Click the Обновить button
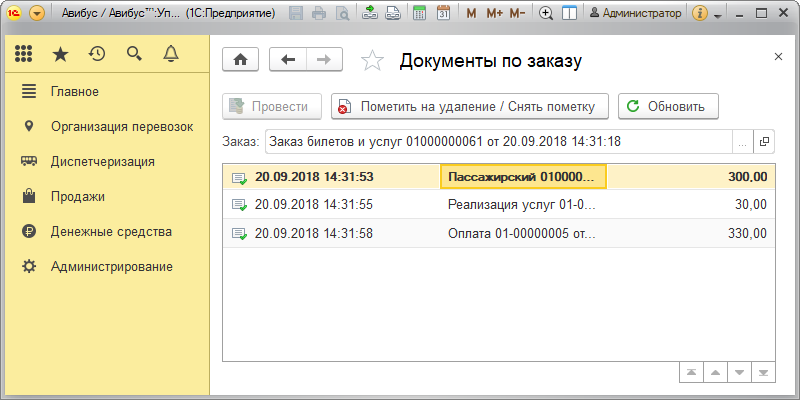Image resolution: width=800 pixels, height=400 pixels. (x=668, y=106)
